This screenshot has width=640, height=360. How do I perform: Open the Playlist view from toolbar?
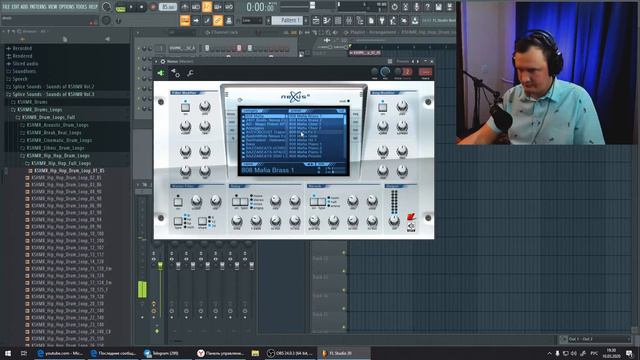point(316,20)
